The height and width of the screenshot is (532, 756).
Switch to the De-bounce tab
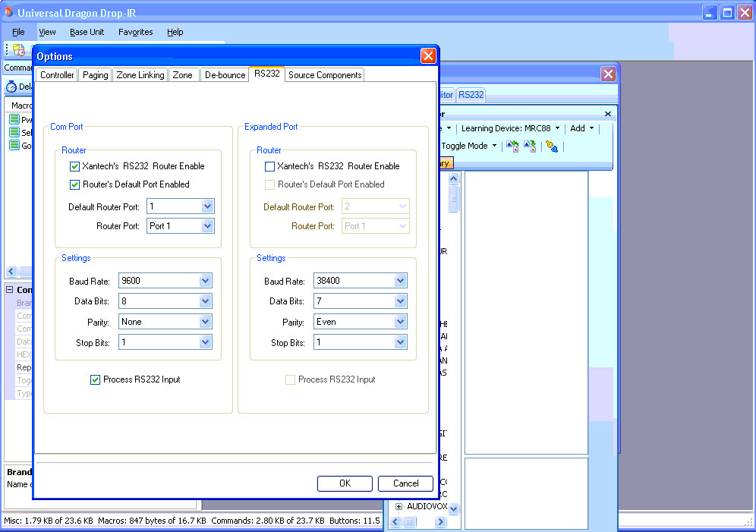(225, 75)
